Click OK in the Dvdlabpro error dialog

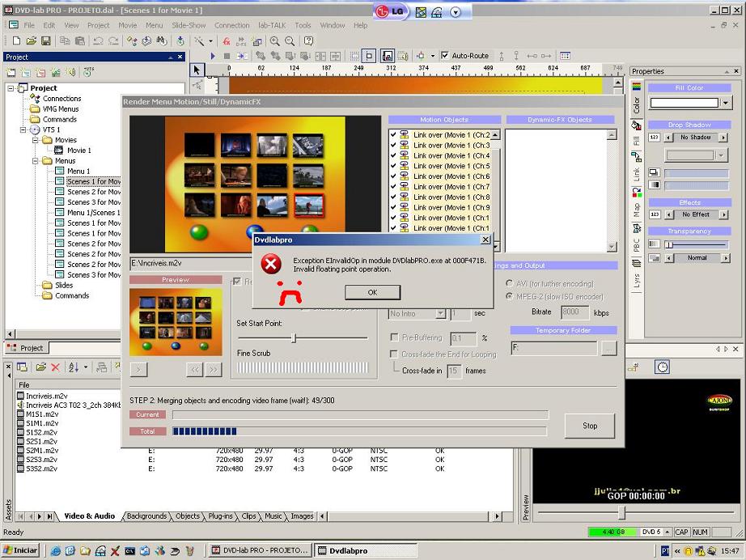pos(372,292)
